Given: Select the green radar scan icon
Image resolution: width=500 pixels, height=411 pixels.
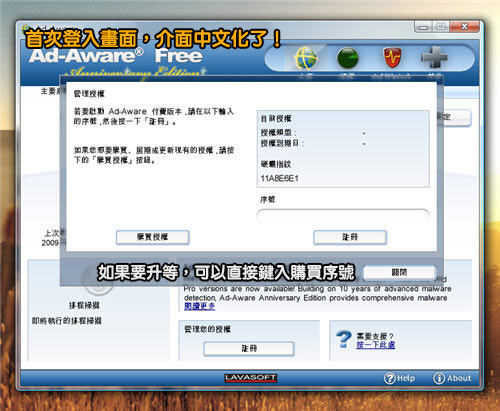Looking at the screenshot, I should pyautogui.click(x=348, y=58).
